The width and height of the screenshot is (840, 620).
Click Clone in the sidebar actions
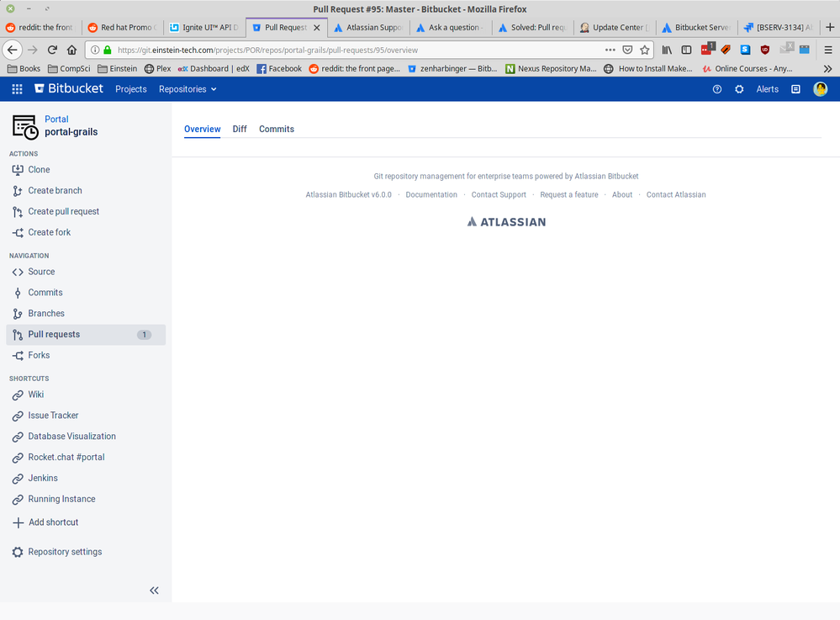(x=86, y=169)
